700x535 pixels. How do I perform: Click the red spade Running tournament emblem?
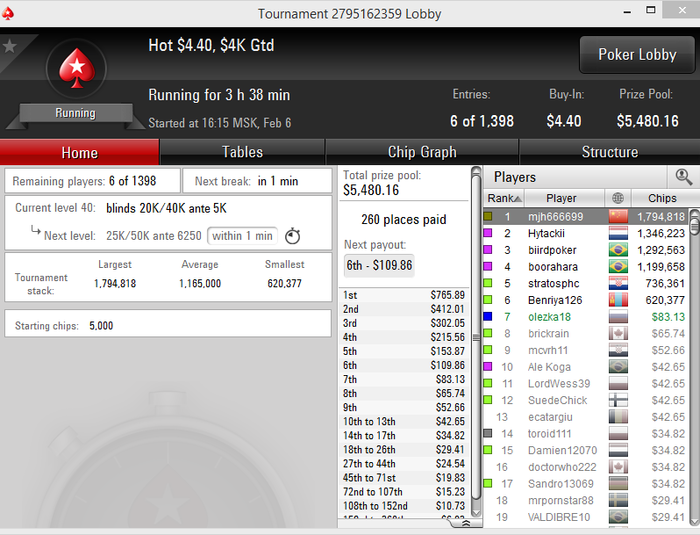point(77,69)
